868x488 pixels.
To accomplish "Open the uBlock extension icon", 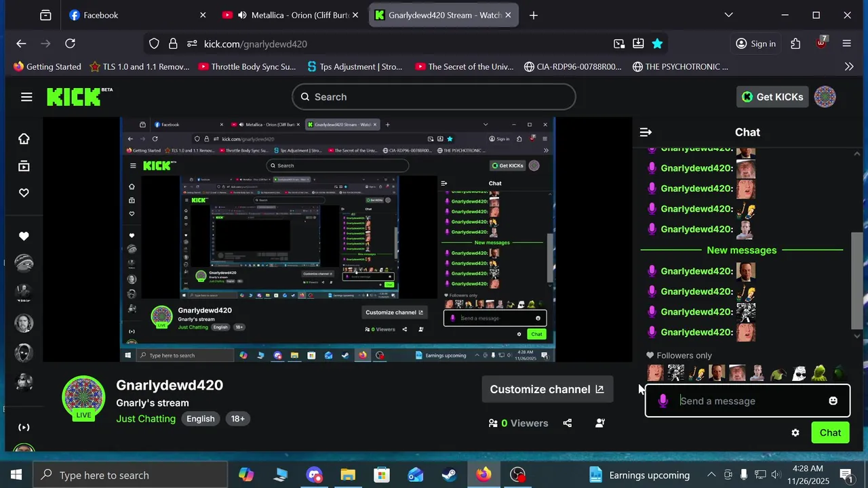I will click(x=821, y=43).
